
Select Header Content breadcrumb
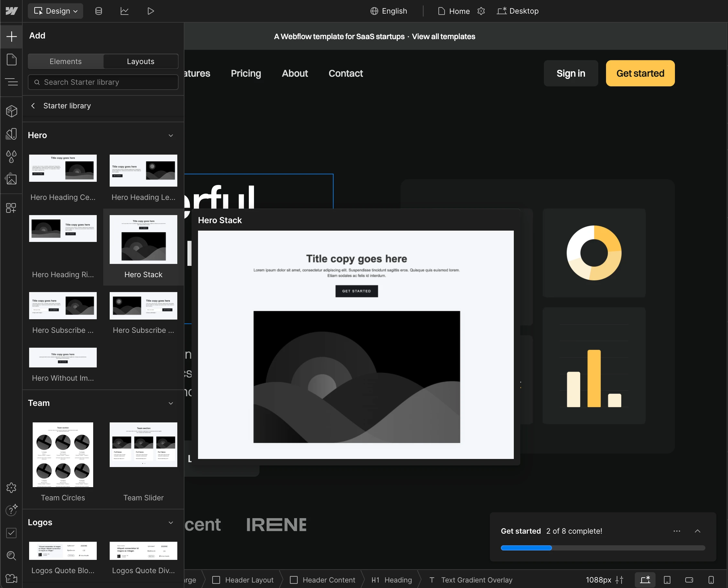click(323, 580)
